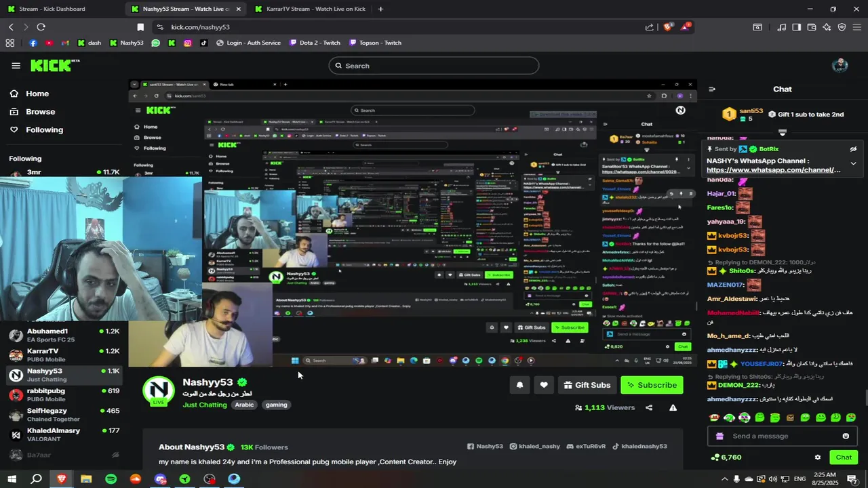Open the chat gift box icon
Image resolution: width=868 pixels, height=488 pixels.
click(x=719, y=436)
